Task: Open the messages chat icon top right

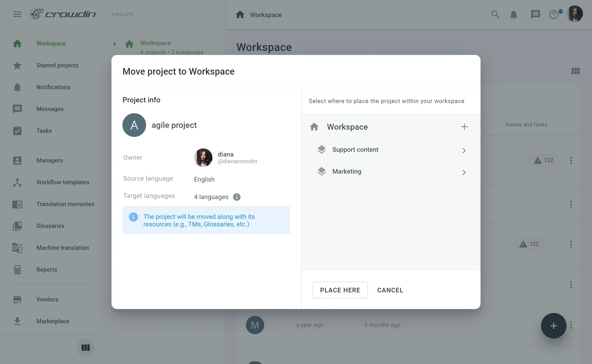Action: click(535, 14)
